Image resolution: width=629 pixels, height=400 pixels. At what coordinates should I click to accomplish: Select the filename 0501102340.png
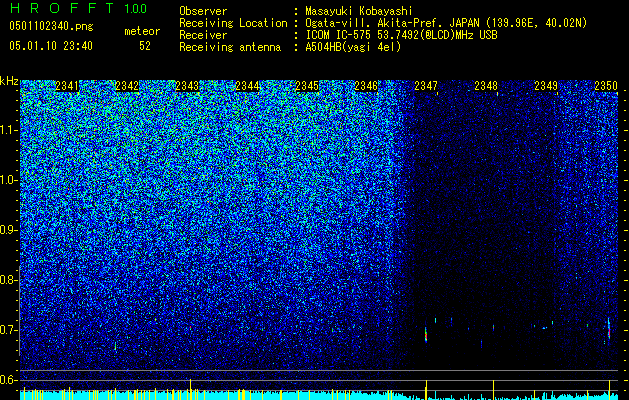tap(51, 27)
